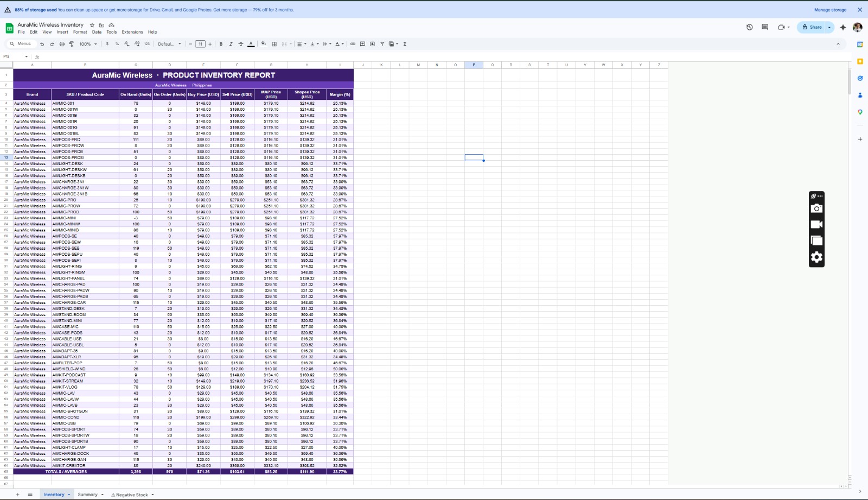Open horizontal align dropdown
This screenshot has width=868, height=500.
point(301,44)
